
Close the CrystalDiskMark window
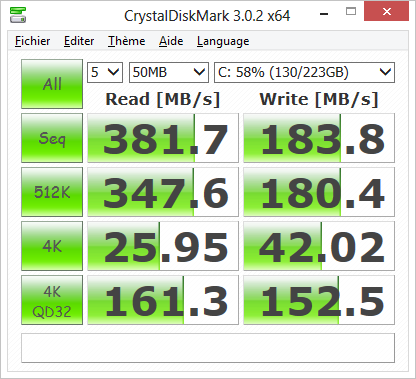pos(387,12)
